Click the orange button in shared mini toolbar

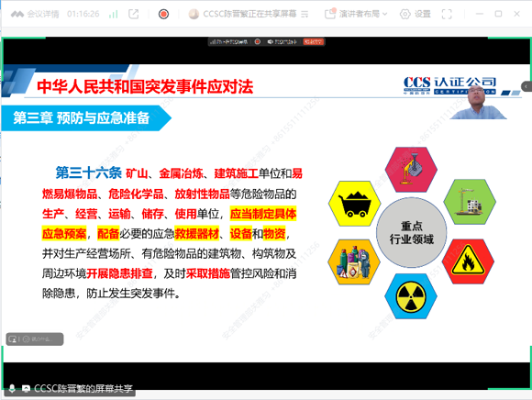[314, 41]
